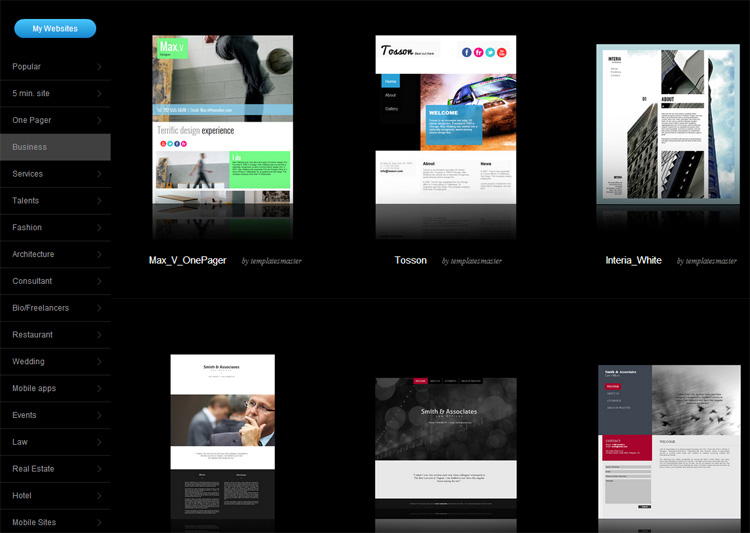Click the chevron next to Restaurant
This screenshot has height=533, width=750.
click(x=100, y=335)
